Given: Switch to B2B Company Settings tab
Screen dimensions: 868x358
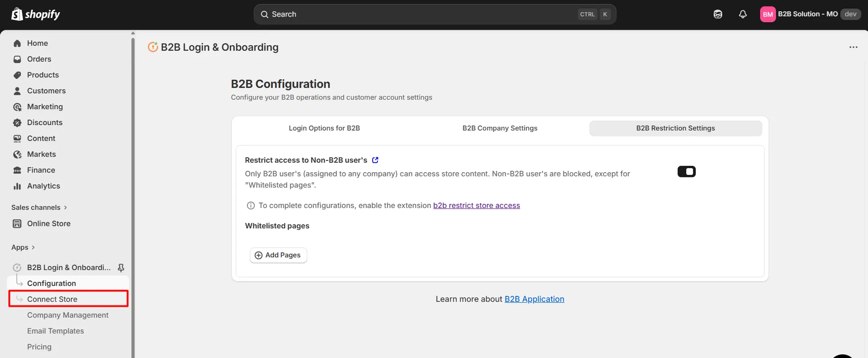Looking at the screenshot, I should pyautogui.click(x=499, y=128).
